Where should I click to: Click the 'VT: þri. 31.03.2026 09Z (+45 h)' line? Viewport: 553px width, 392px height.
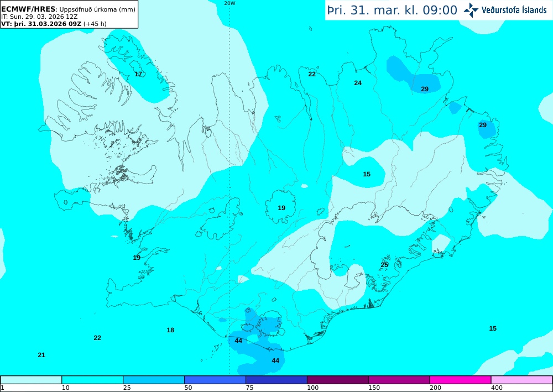[54, 24]
